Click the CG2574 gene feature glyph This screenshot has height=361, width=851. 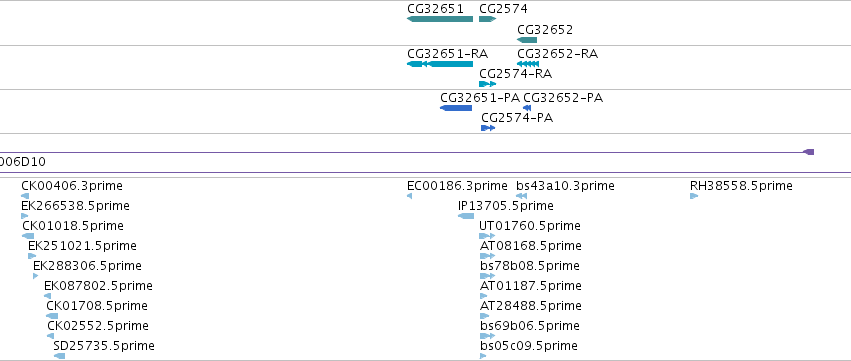pos(487,19)
